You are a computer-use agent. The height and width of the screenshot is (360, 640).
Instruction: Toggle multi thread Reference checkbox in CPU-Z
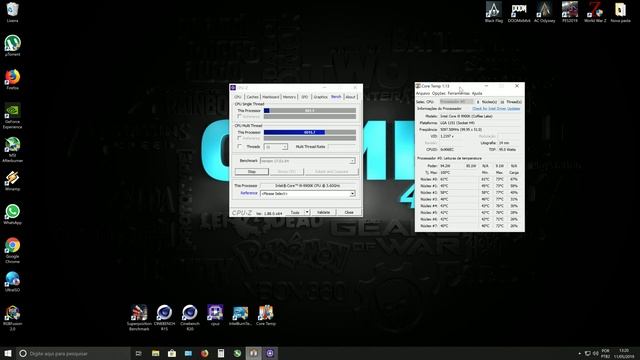240,138
